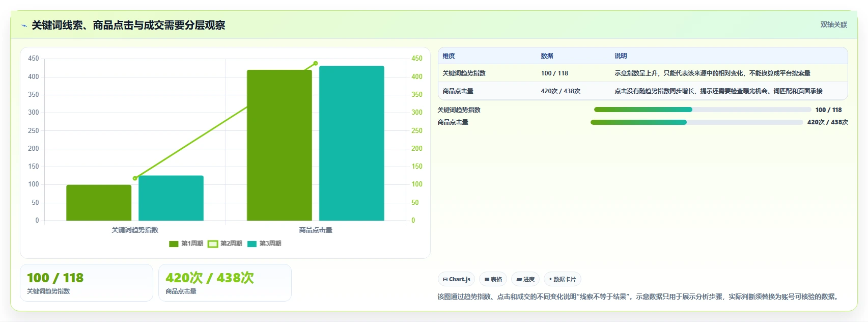Click the description starting with 示意指数呈上升
Viewport: 868px width, 322px height.
[x=712, y=73]
